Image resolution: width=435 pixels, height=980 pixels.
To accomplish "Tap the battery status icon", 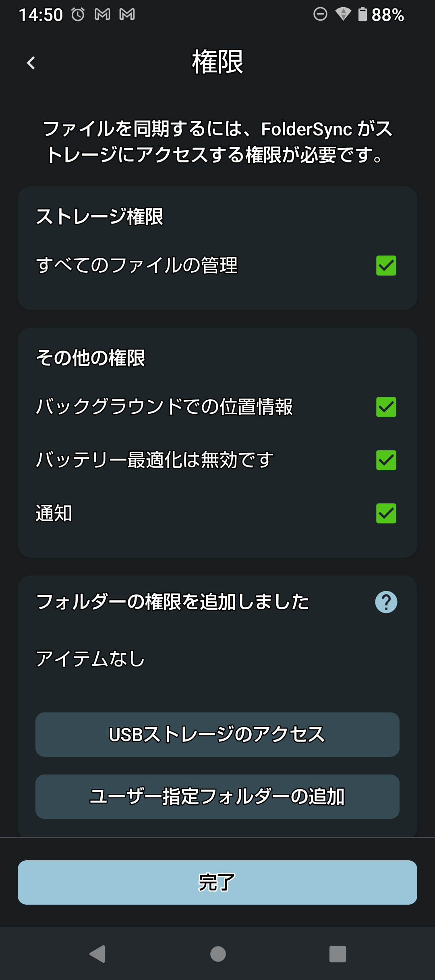I will click(x=362, y=14).
